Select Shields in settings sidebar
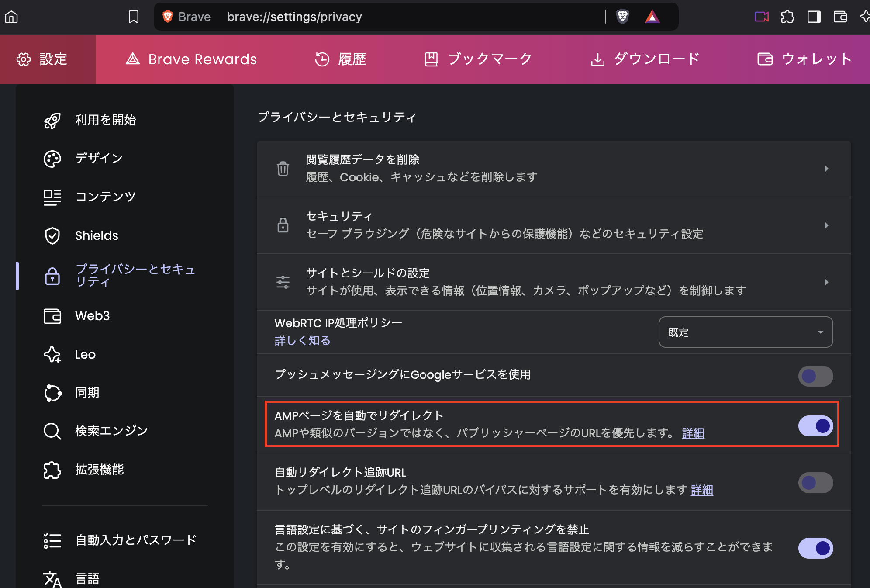This screenshot has width=870, height=588. click(x=97, y=236)
